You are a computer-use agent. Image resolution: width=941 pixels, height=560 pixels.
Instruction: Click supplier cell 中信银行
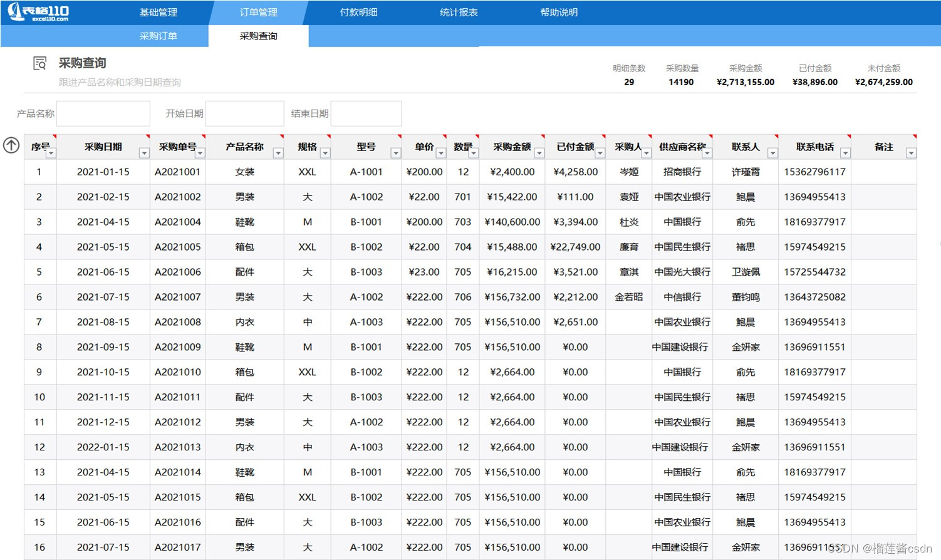click(x=682, y=297)
